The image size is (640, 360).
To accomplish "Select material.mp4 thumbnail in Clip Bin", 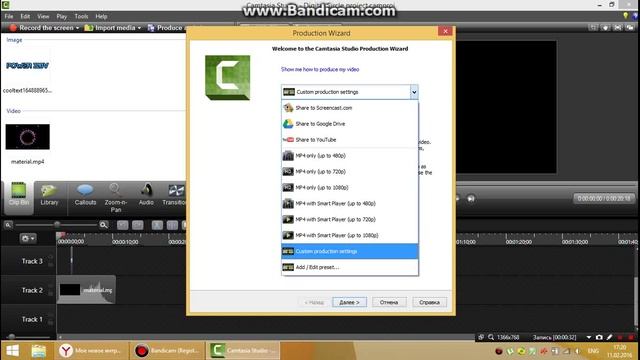I will 28,137.
